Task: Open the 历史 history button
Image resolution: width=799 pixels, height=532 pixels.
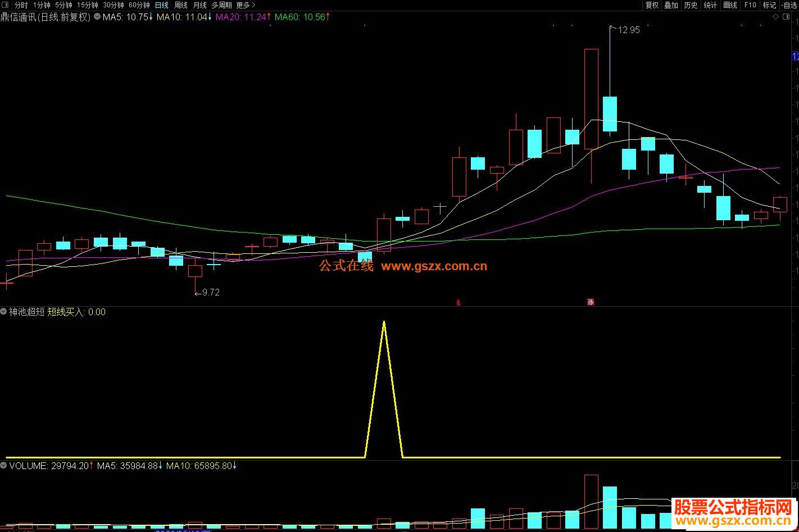Action: pos(691,5)
